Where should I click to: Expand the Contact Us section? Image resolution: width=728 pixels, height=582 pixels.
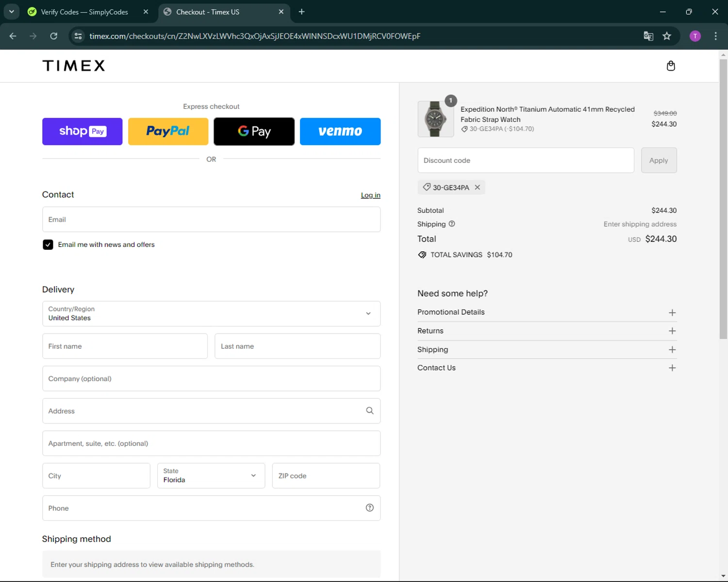[x=547, y=368]
